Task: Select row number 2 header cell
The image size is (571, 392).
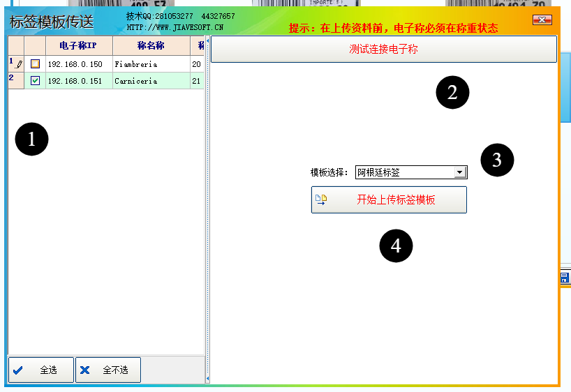Action: click(16, 80)
